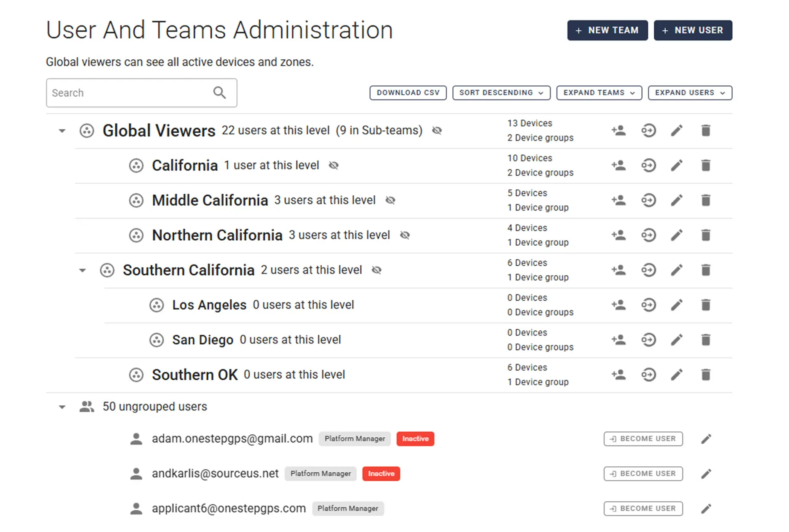Screen dimensions: 789x532
Task: Add a user to Southern California team
Action: (x=618, y=270)
